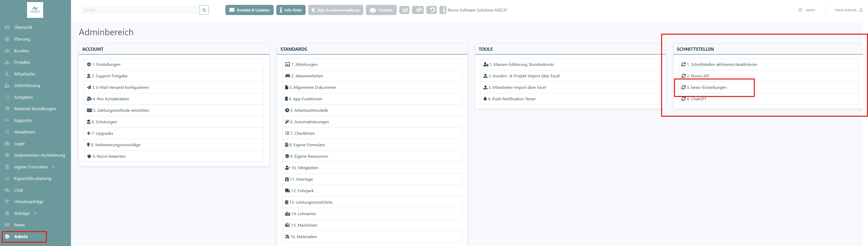This screenshot has width=868, height=246.
Task: Click the Mitarbeiter person icon in sidebar
Action: (7, 74)
